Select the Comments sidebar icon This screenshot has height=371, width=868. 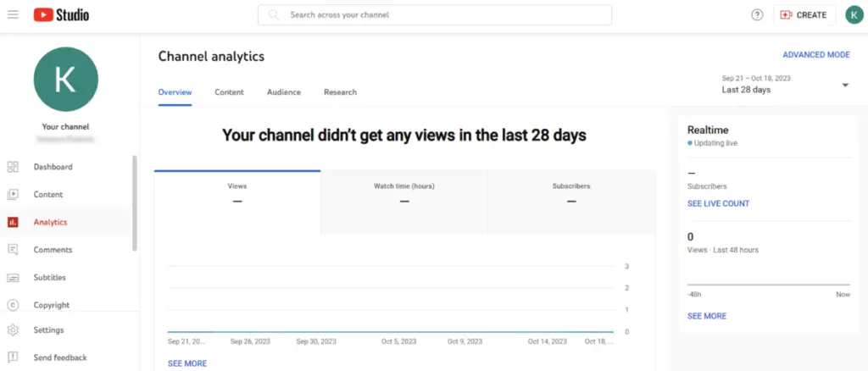tap(13, 250)
